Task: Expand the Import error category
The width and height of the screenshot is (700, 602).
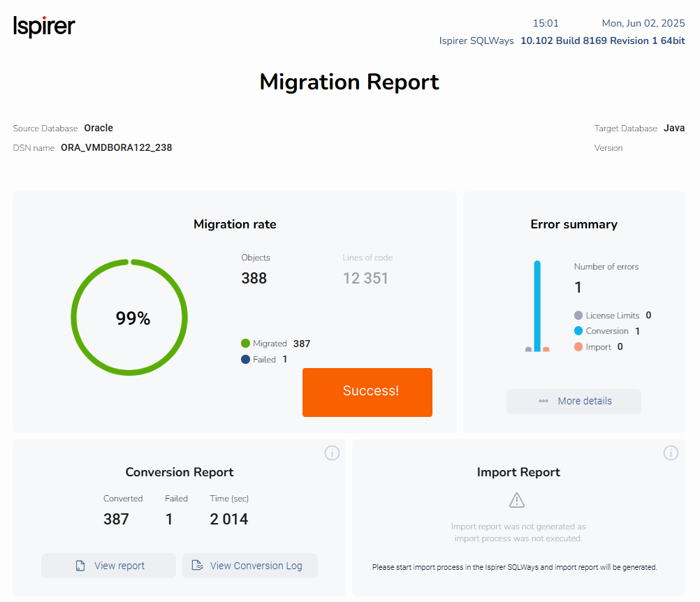Action: point(599,346)
